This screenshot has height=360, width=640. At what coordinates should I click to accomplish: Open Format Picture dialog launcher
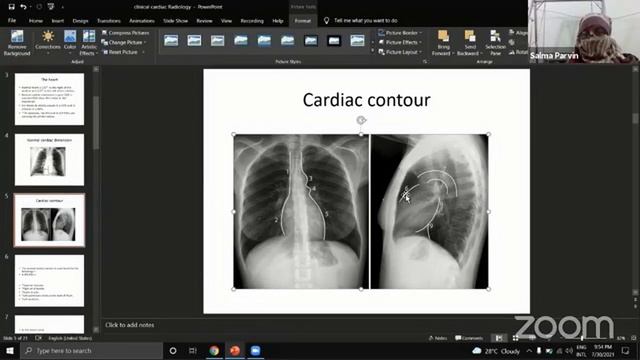425,62
